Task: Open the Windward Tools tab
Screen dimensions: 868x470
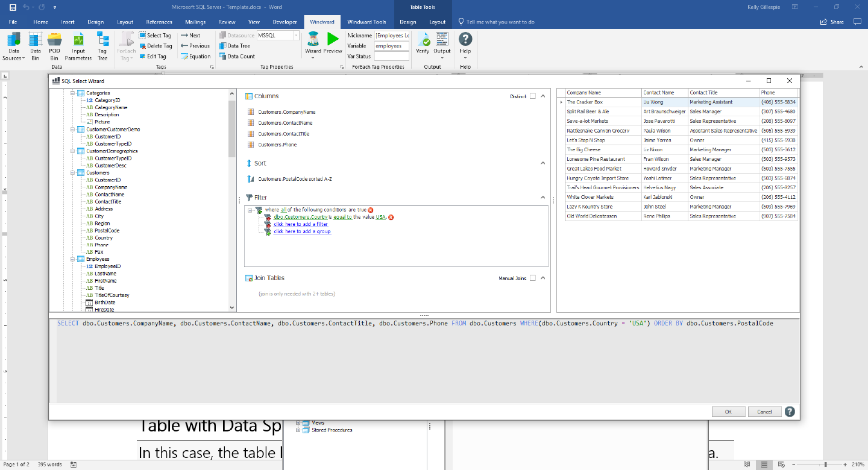Action: [x=366, y=22]
